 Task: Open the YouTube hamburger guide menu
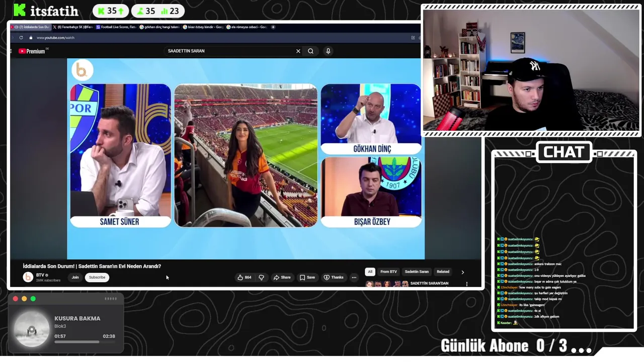11,51
